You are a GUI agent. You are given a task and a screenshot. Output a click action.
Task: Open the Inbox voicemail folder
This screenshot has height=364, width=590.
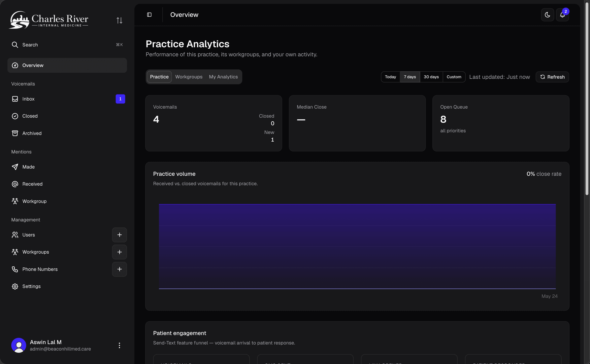click(x=67, y=99)
